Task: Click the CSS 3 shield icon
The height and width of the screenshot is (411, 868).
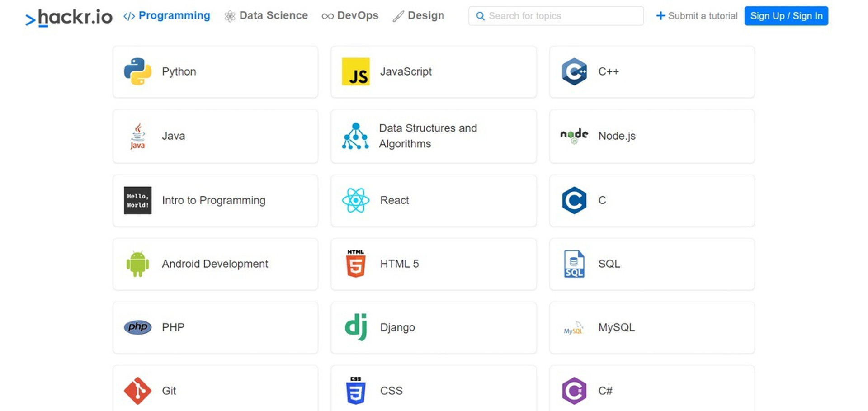Action: tap(356, 391)
